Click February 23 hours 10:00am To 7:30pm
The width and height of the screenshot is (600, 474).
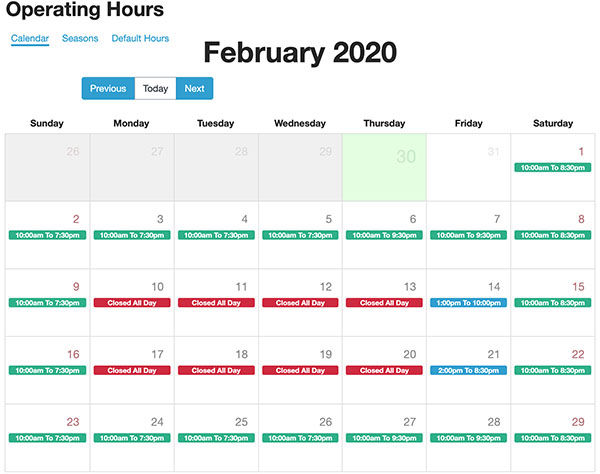point(47,437)
